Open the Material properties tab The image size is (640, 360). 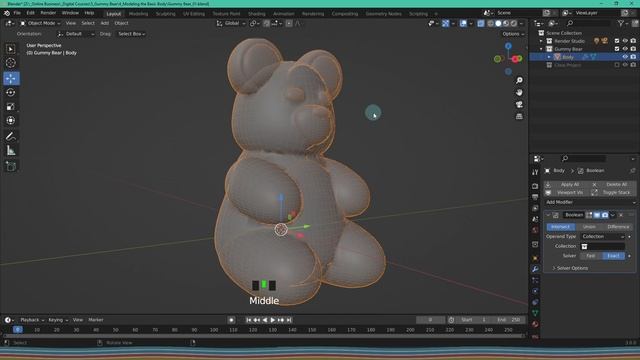point(535,324)
